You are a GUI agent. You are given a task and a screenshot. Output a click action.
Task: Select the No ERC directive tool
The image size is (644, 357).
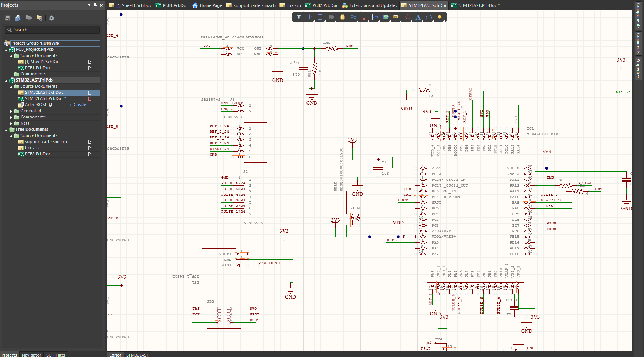click(407, 17)
